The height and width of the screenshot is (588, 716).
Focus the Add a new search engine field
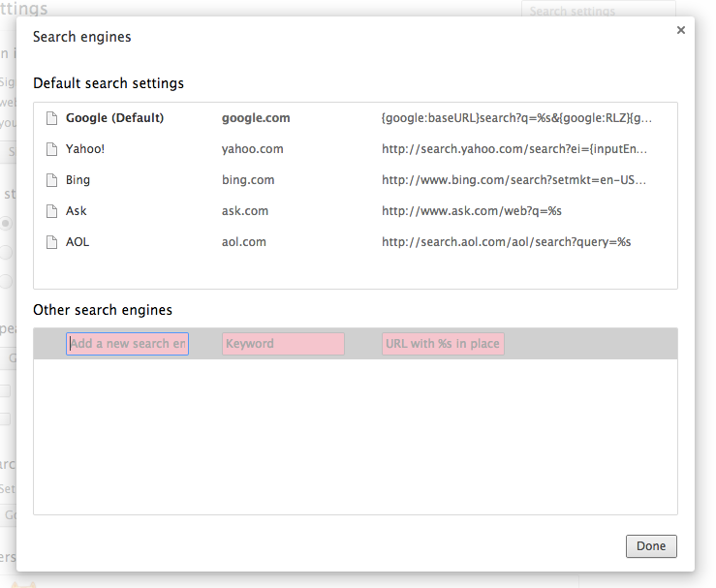pos(127,344)
